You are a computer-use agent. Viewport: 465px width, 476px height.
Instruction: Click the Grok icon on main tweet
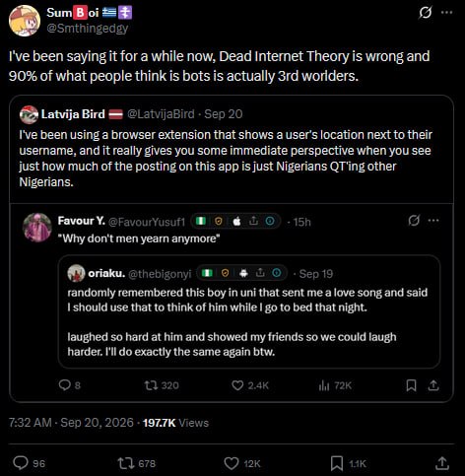point(426,13)
